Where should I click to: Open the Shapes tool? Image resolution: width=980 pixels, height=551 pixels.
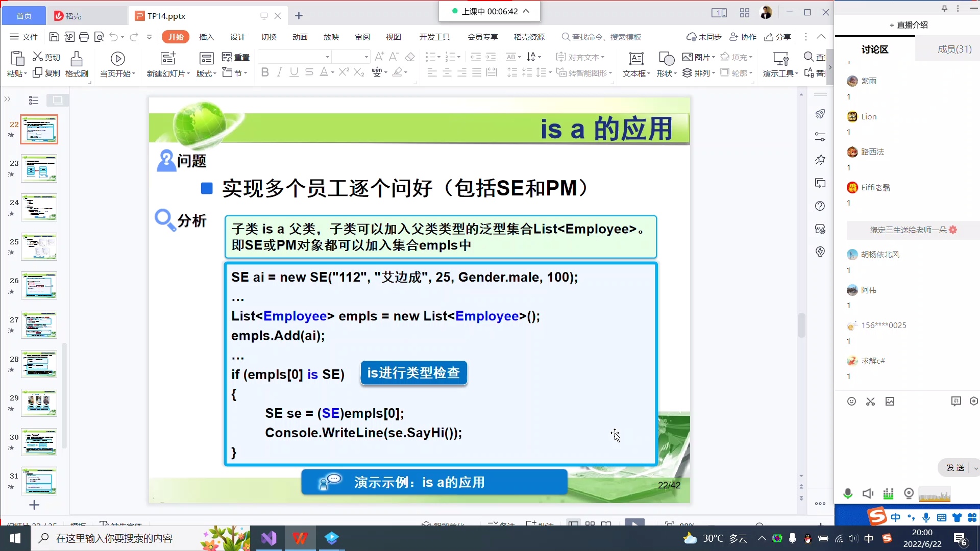pyautogui.click(x=666, y=59)
